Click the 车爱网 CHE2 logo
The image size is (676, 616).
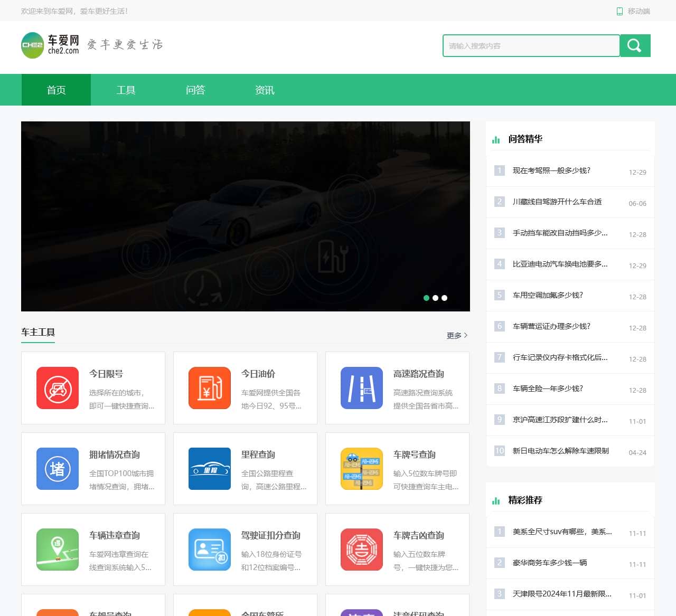tap(50, 45)
